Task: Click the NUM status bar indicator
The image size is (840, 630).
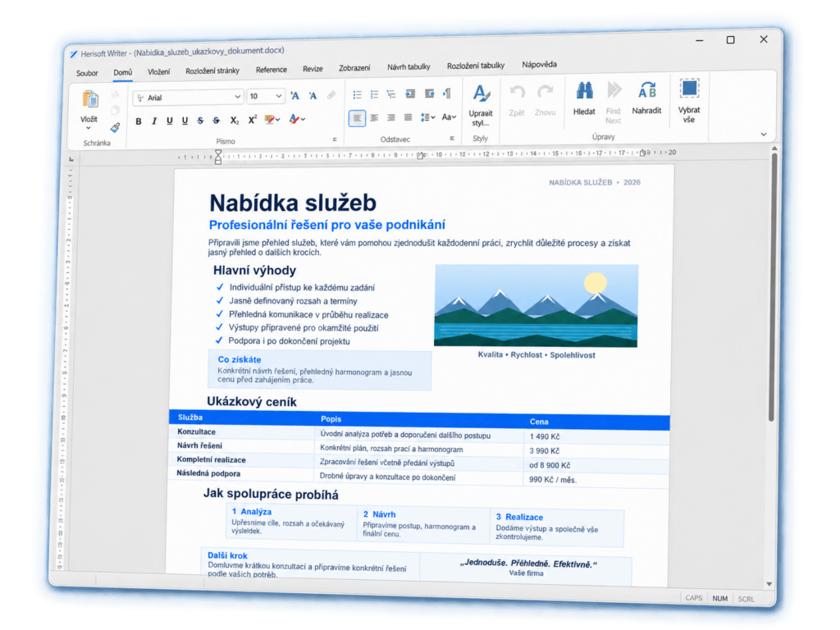Action: coord(720,598)
